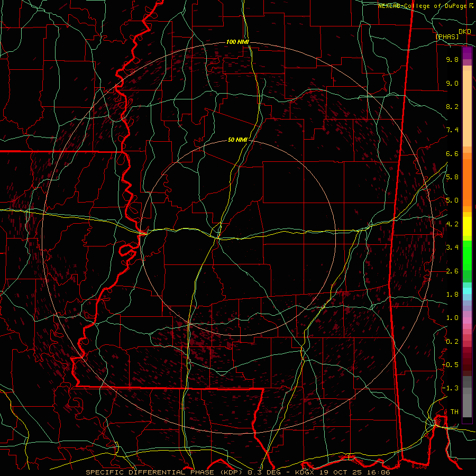Click the SPECIFIC DIFFERENTIAL PHASE (KDP) caption text
The width and height of the screenshot is (476, 476).
pyautogui.click(x=164, y=472)
